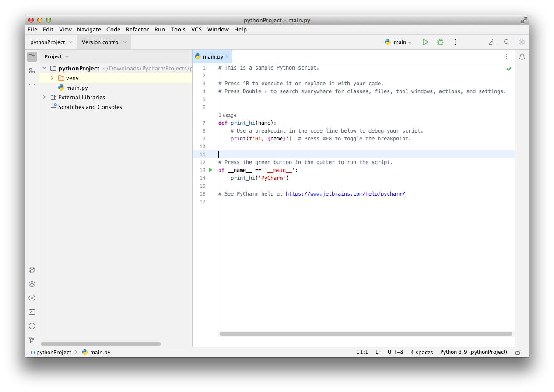This screenshot has width=554, height=392.
Task: Open the Terminal tool window
Action: [32, 312]
